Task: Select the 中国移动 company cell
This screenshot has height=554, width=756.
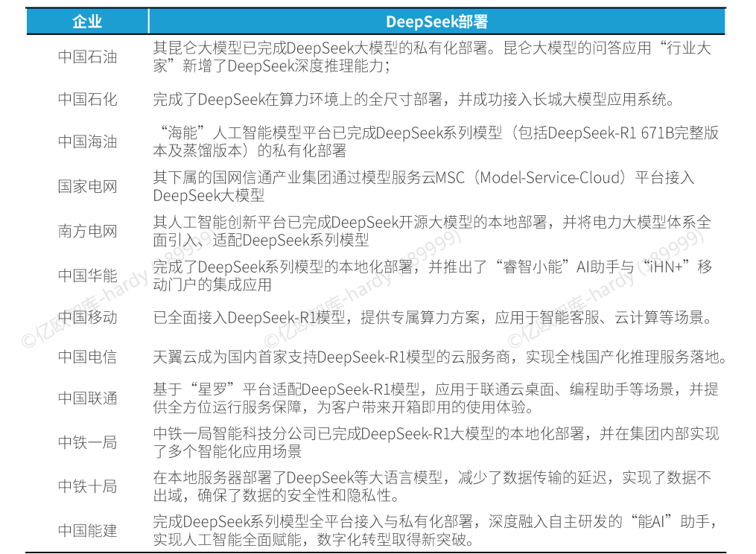Action: point(87,318)
